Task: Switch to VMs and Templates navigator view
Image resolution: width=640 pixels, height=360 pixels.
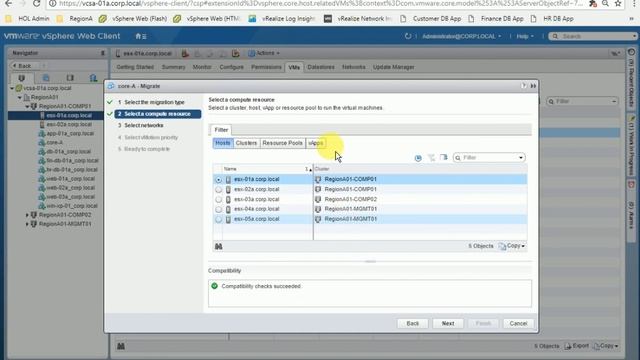Action: [x=46, y=78]
